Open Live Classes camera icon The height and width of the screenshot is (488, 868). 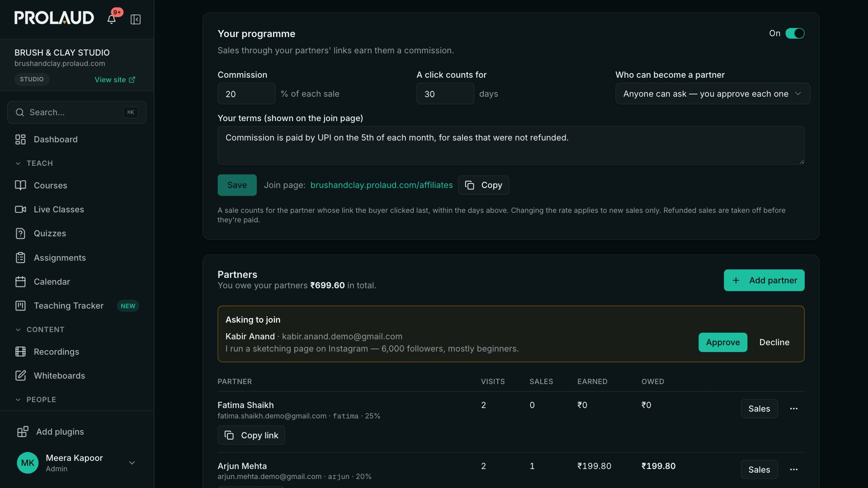(x=20, y=209)
